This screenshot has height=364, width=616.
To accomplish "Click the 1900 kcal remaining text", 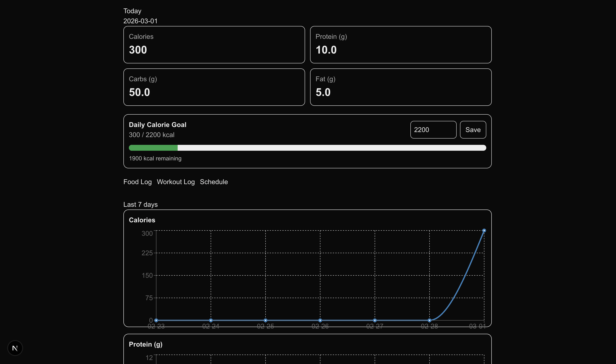I will [155, 158].
